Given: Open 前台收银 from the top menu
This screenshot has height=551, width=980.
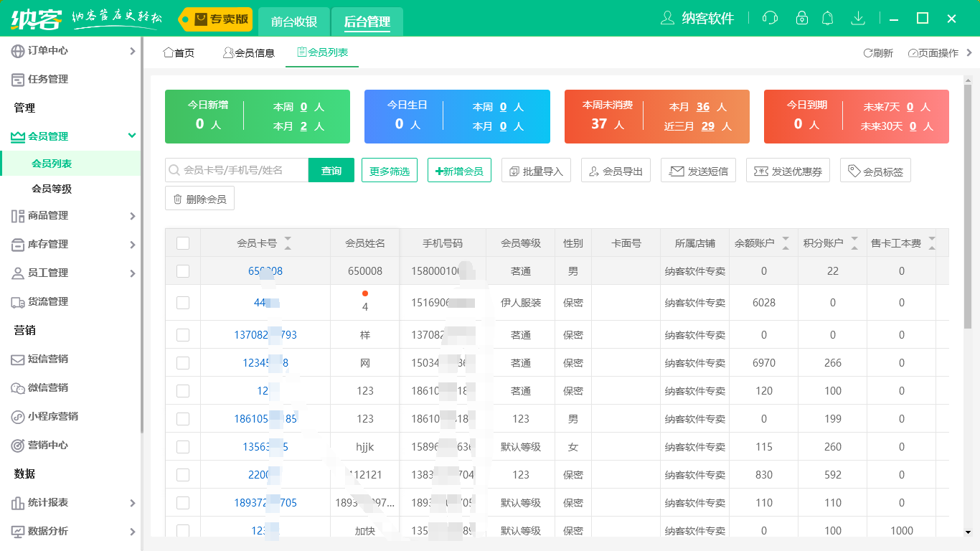Looking at the screenshot, I should 295,22.
